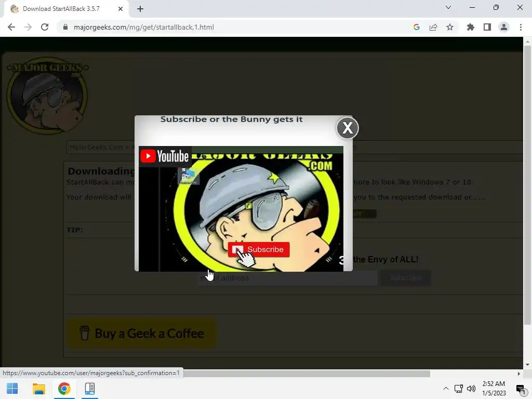
Task: Open clock showing 2:52 AM
Action: click(494, 389)
